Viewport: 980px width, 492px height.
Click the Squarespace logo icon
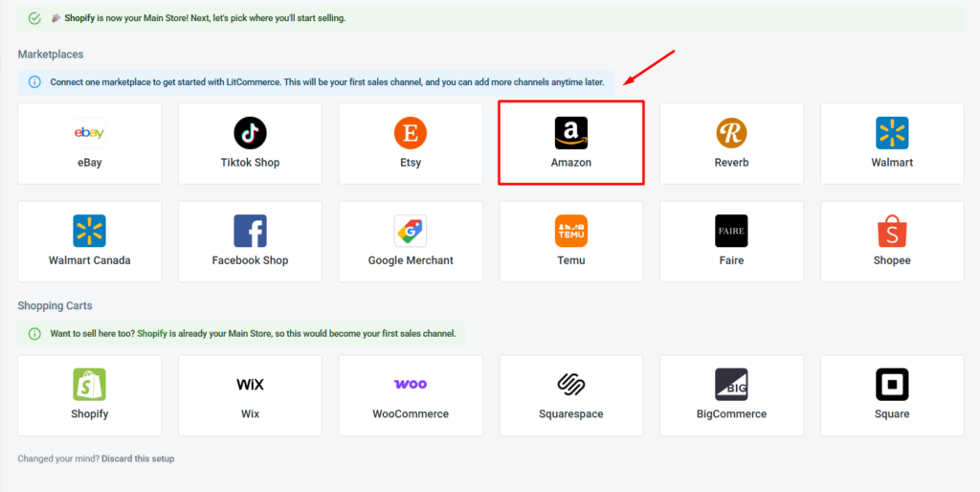(571, 384)
